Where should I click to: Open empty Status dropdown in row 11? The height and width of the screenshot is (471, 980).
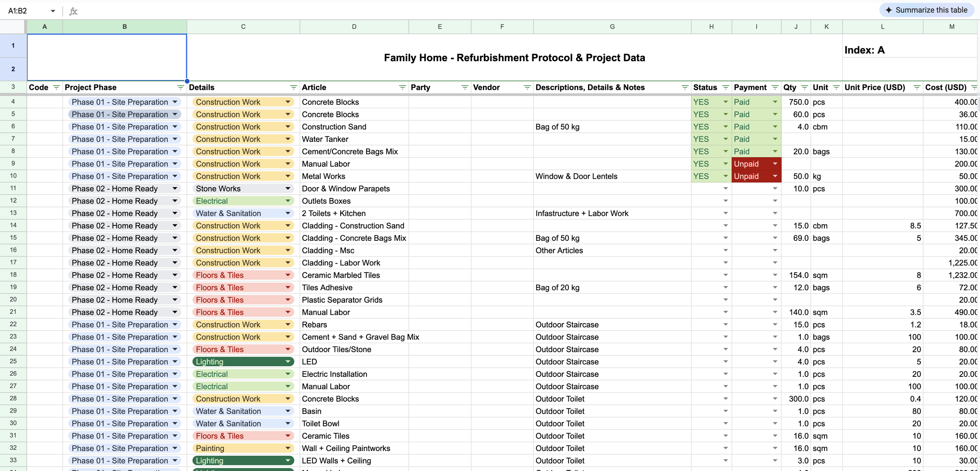[726, 189]
